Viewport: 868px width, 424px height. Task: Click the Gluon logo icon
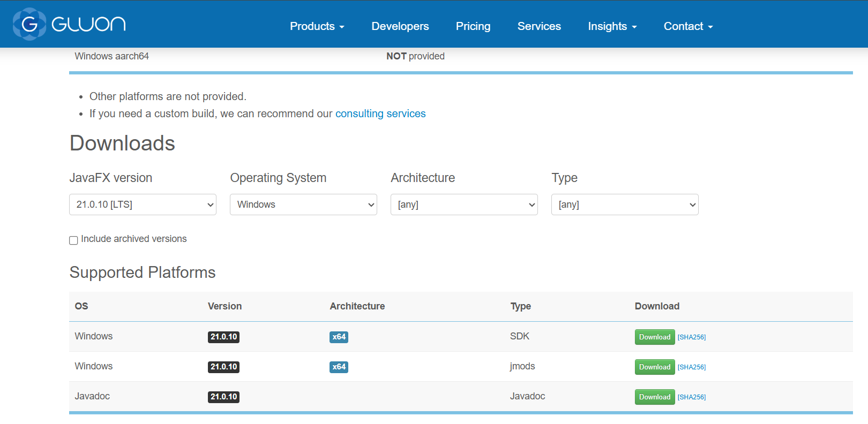29,24
